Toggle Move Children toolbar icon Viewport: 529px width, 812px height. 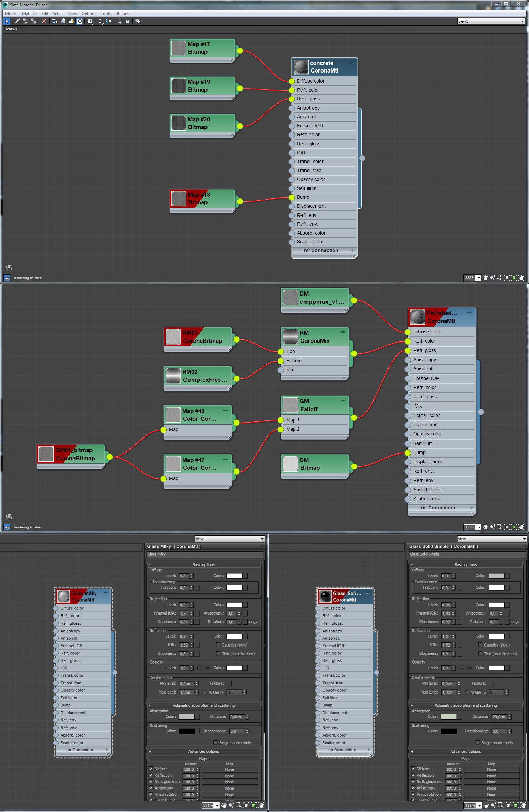tap(54, 21)
